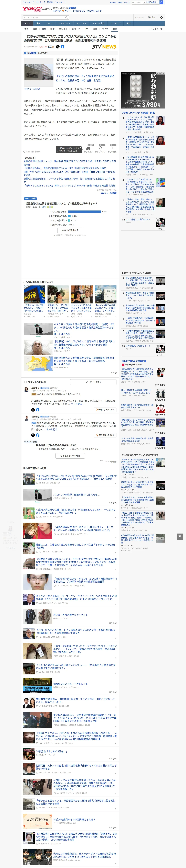186x868 pixels.
Task: Share 小崎恭弘's comment on X
Action: coord(33,435)
